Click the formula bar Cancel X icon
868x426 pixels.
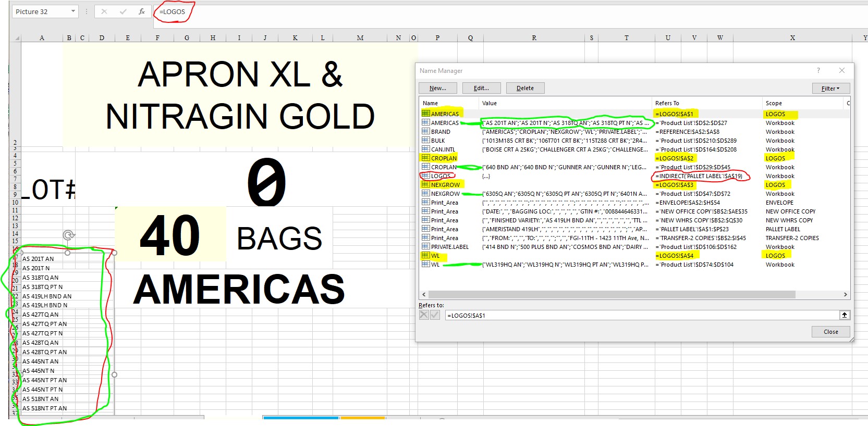tap(104, 11)
